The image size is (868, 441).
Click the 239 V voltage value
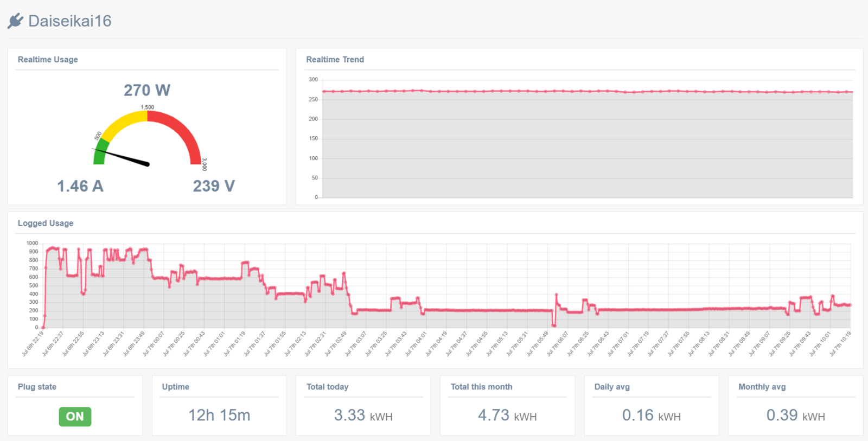[214, 186]
